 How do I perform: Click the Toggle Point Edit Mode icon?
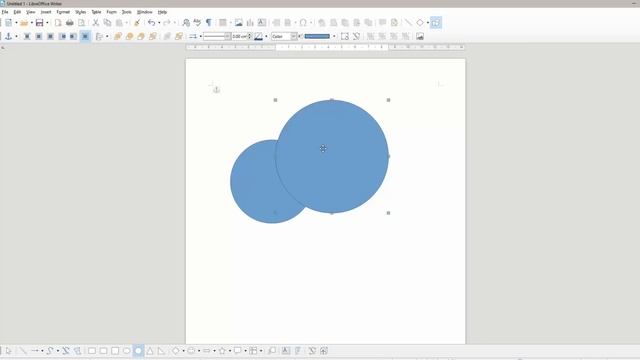click(356, 37)
